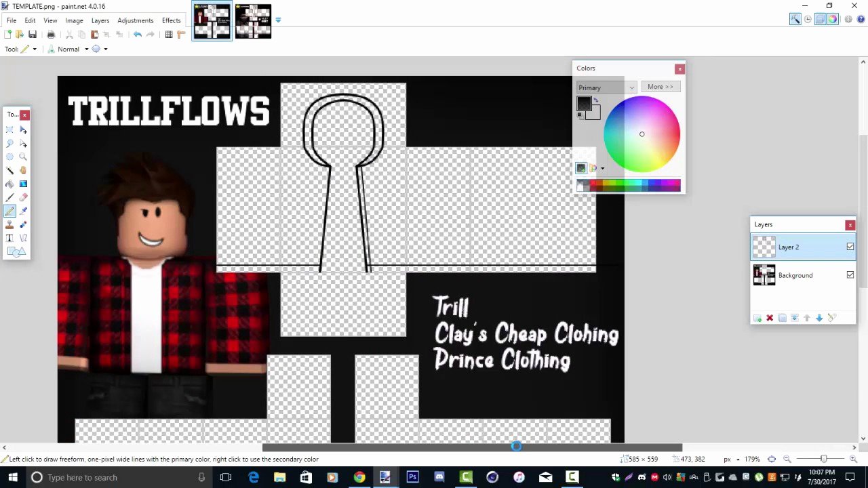This screenshot has height=488, width=868.
Task: Add a new layer in Layers panel
Action: [757, 318]
